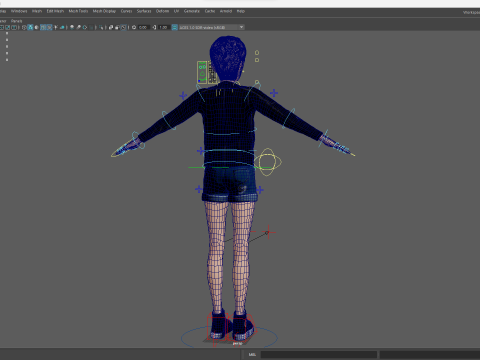Select the red knee pole vector control
The width and height of the screenshot is (480, 360).
(x=269, y=232)
